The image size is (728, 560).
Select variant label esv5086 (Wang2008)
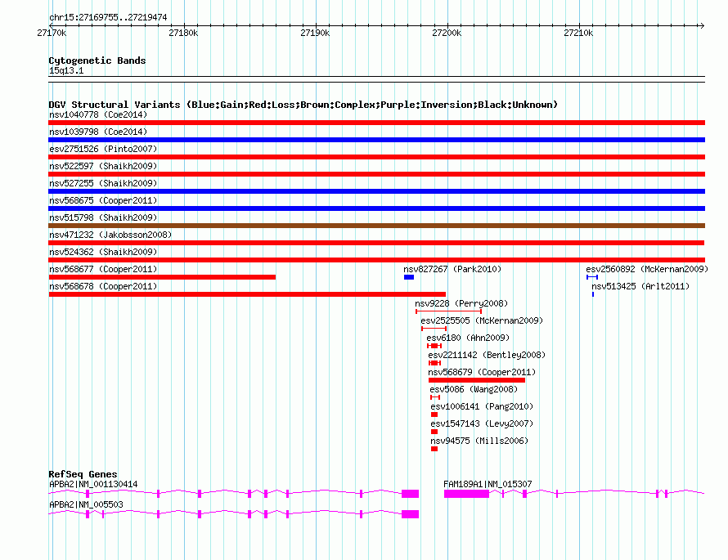(x=474, y=389)
